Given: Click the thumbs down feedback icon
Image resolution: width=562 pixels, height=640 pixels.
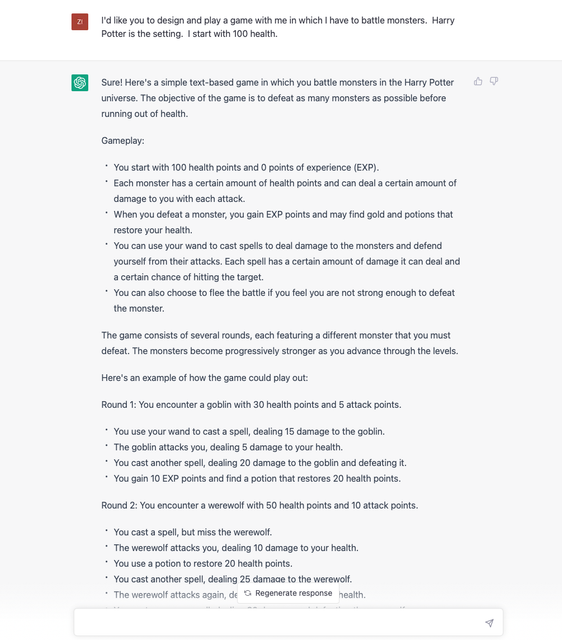Looking at the screenshot, I should 494,82.
